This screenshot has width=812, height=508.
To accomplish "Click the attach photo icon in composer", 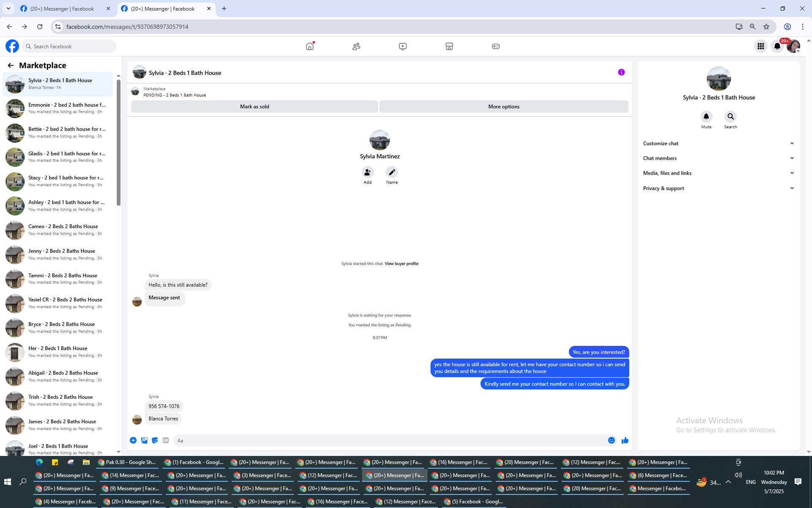I will point(144,441).
